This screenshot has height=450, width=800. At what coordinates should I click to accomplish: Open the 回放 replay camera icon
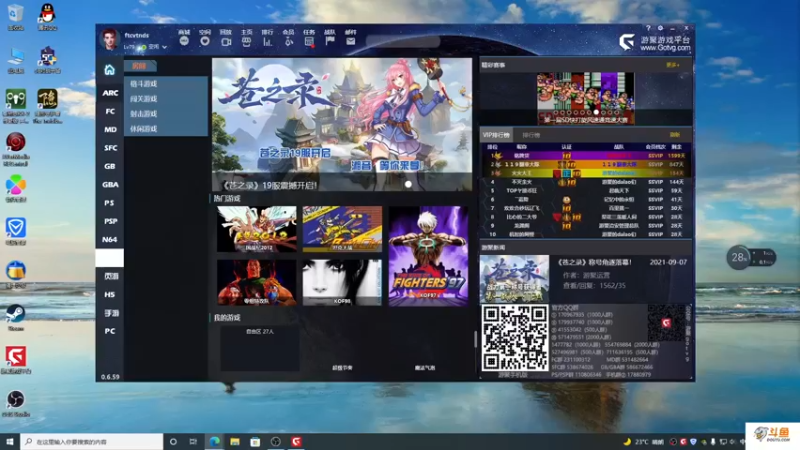pos(226,41)
